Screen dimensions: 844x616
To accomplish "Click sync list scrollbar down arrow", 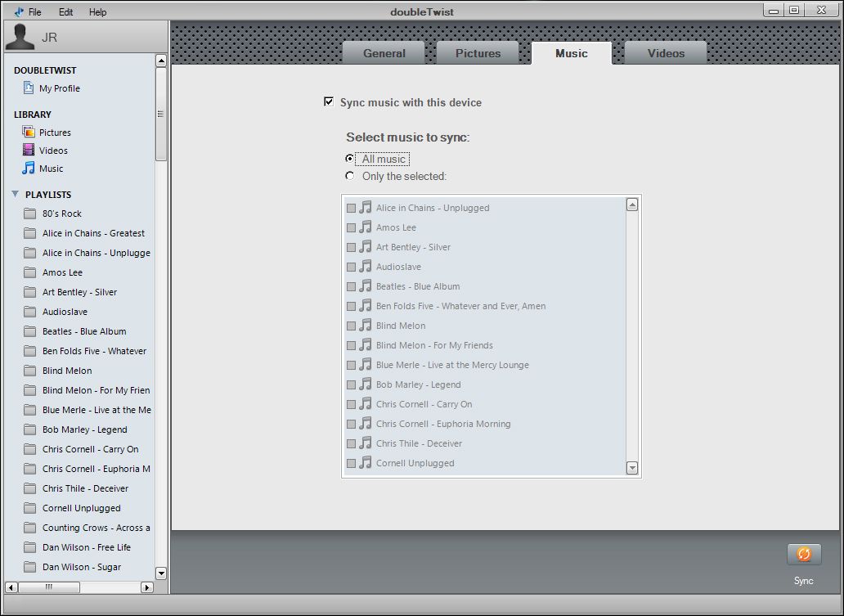I will coord(632,468).
